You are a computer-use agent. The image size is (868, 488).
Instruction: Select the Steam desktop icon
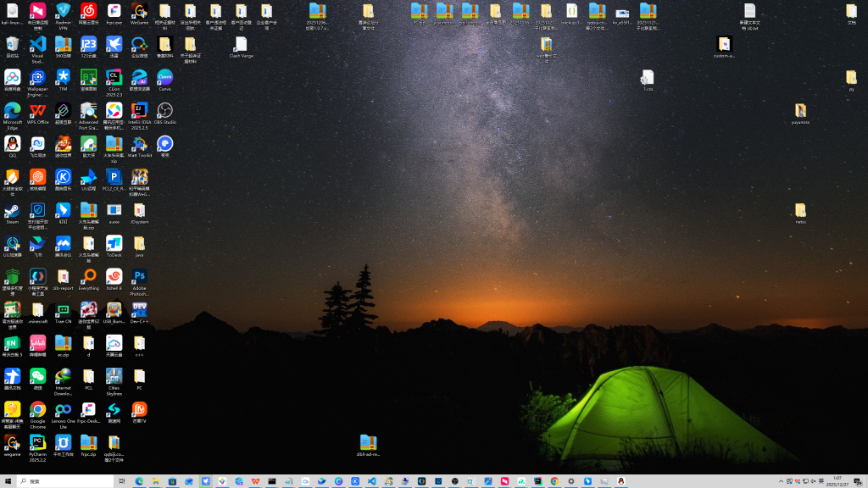click(12, 210)
